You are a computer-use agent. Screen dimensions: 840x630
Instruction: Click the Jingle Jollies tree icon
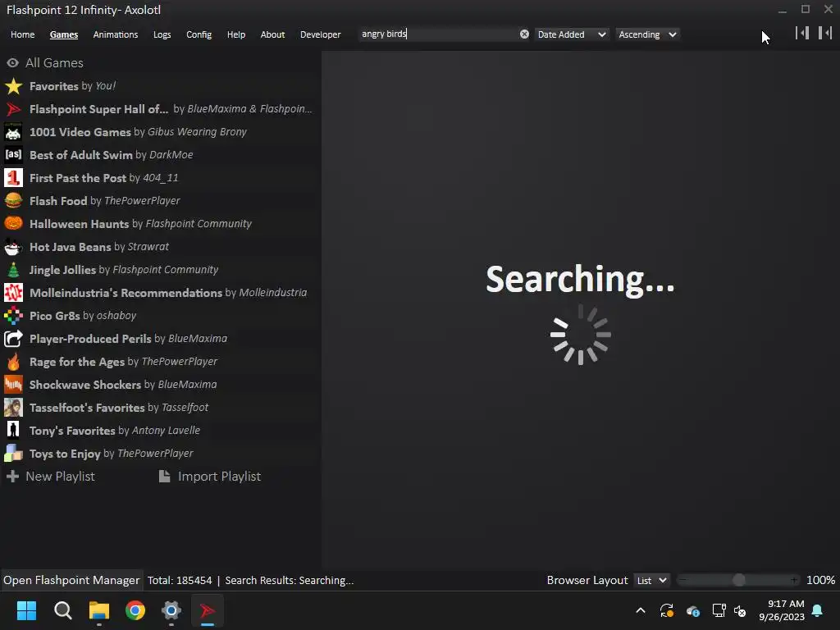(x=13, y=270)
